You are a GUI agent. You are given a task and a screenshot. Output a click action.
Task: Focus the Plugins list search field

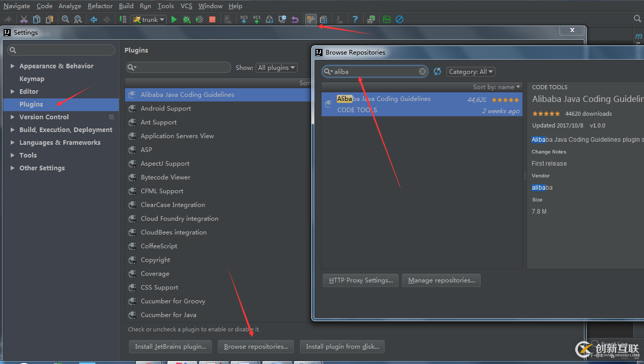click(x=179, y=67)
